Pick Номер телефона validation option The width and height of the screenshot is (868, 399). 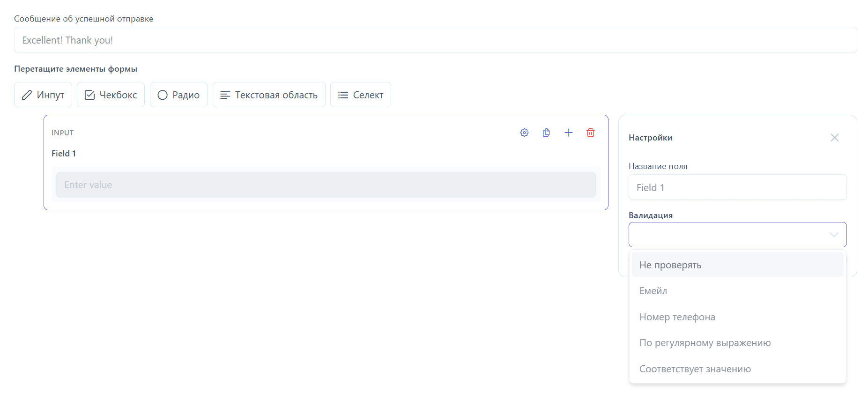737,317
